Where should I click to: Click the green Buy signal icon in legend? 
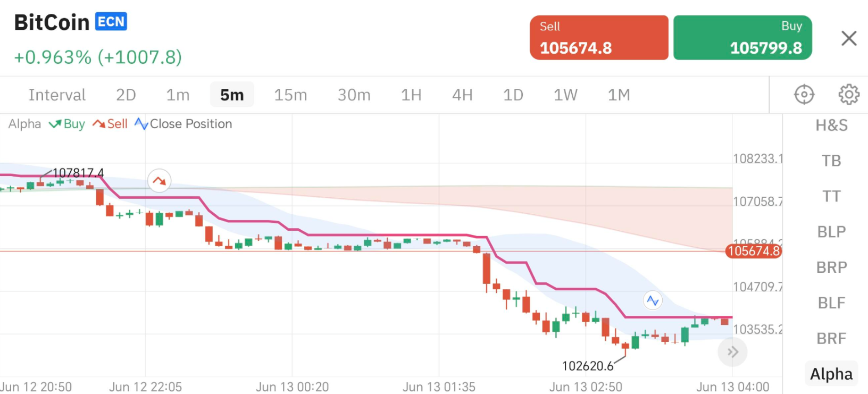[55, 124]
